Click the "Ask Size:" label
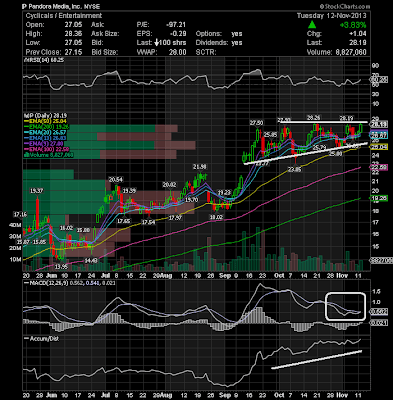The height and width of the screenshot is (400, 393). (x=105, y=34)
